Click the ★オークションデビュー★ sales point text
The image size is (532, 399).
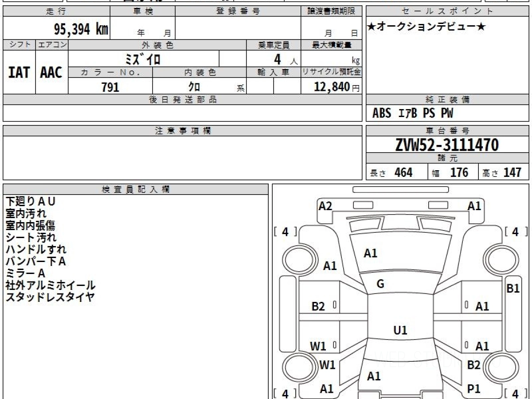point(427,27)
